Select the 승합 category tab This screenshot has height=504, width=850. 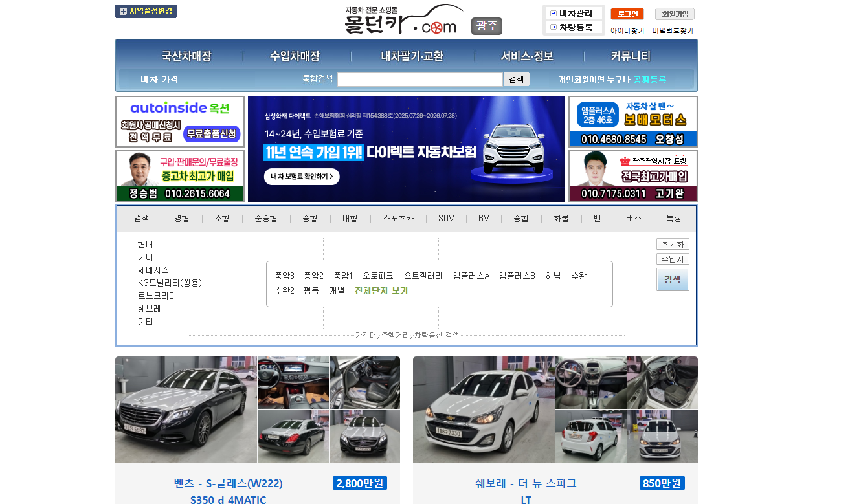[x=520, y=219]
